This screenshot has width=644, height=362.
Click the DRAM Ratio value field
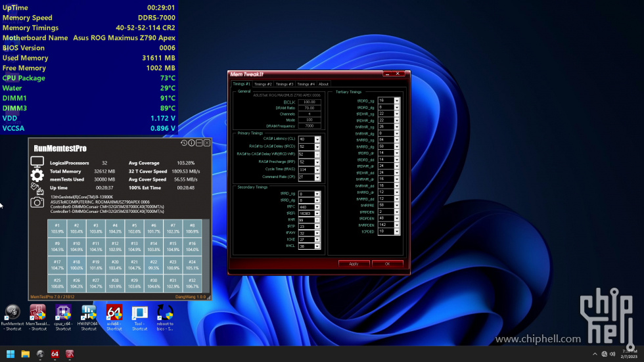[x=310, y=108]
